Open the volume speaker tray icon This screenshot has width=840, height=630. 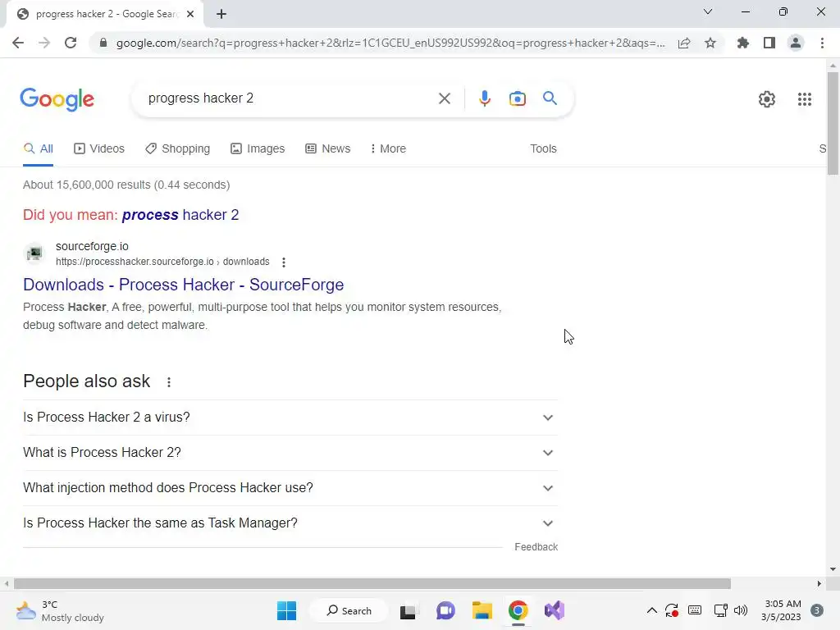coord(741,610)
